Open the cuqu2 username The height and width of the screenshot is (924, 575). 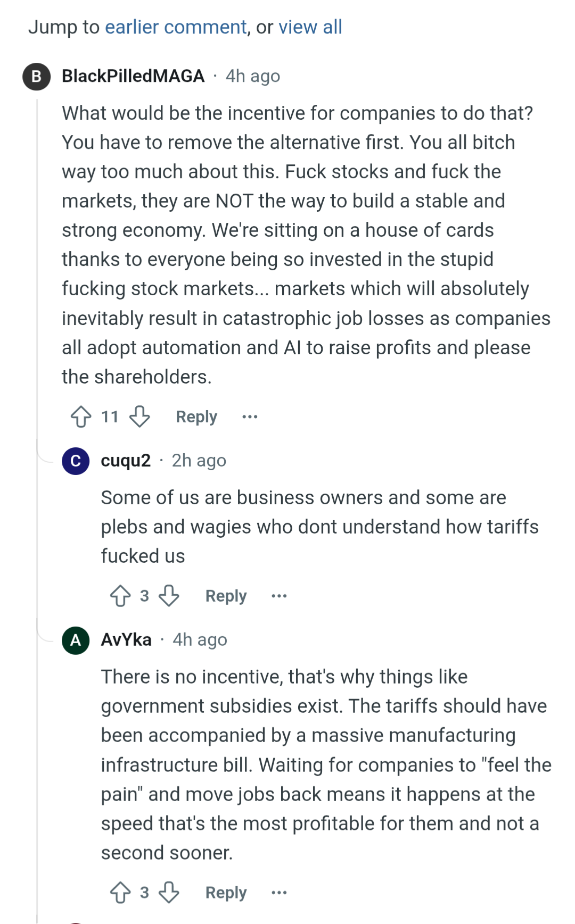pyautogui.click(x=126, y=461)
